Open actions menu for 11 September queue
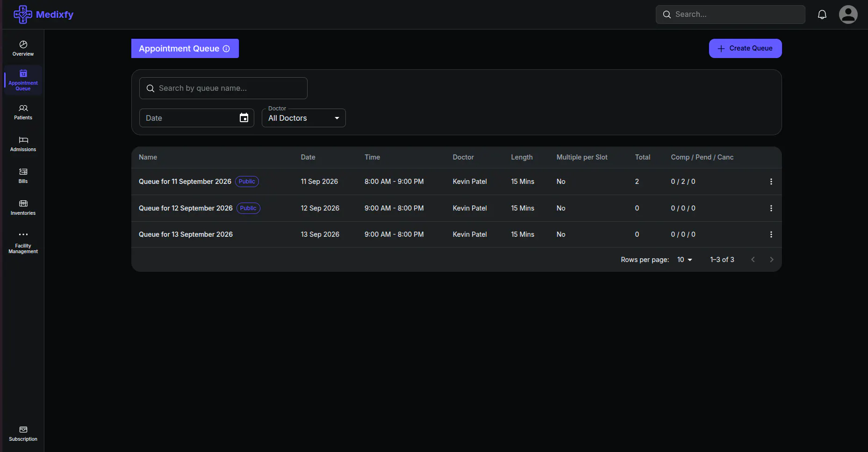 [x=771, y=182]
